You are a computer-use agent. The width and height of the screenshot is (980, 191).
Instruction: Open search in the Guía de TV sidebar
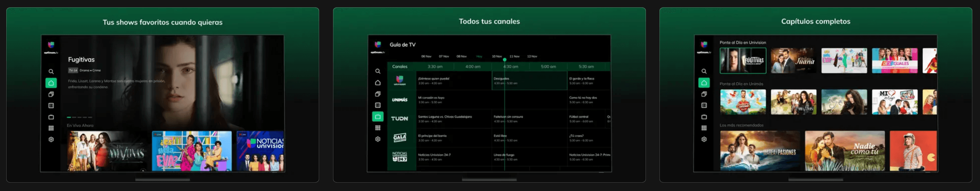tap(378, 71)
